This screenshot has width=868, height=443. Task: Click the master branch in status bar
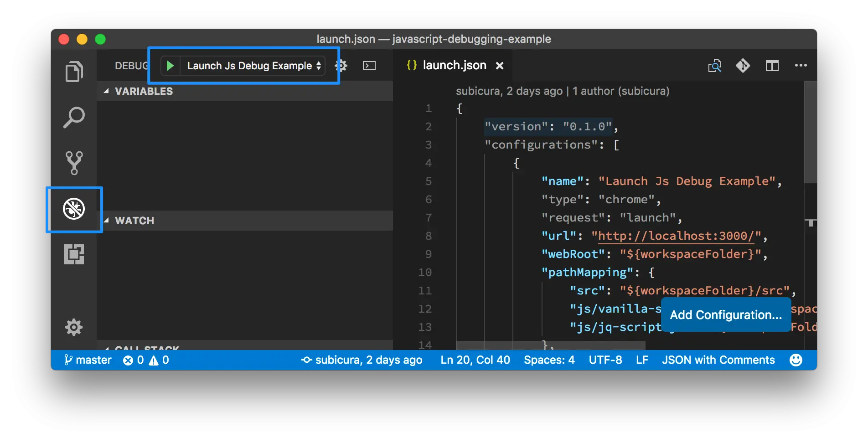88,360
